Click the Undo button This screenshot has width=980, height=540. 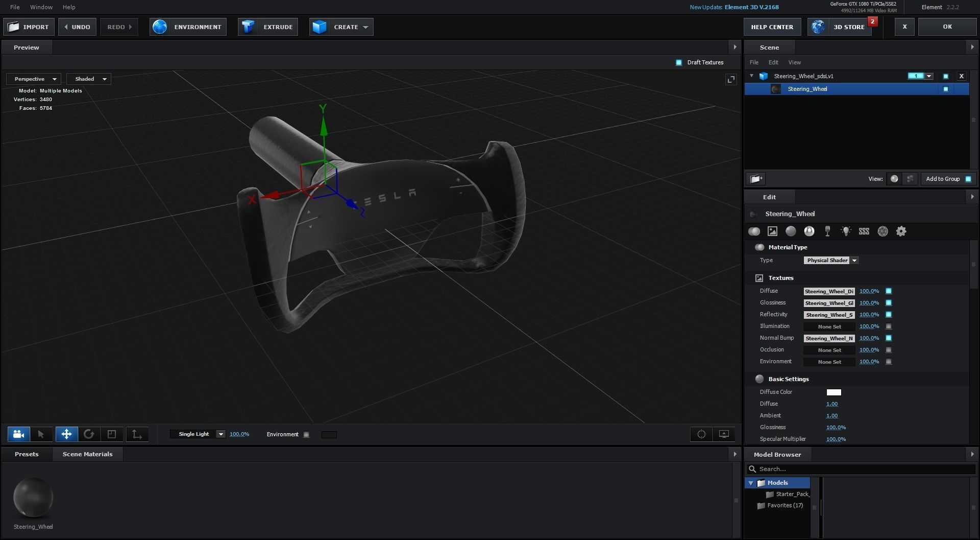click(x=78, y=27)
